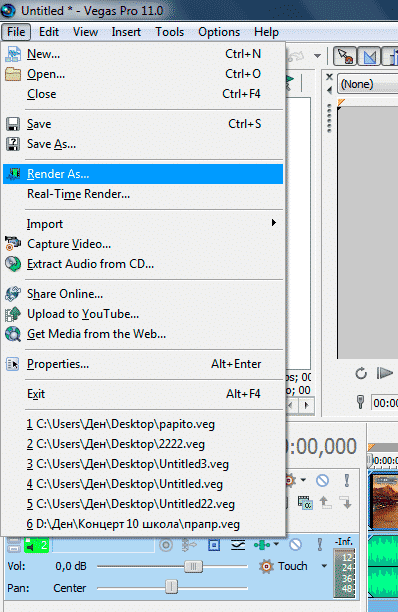The height and width of the screenshot is (612, 398).
Task: Open recent file Untitled3.veg
Action: coord(143,464)
